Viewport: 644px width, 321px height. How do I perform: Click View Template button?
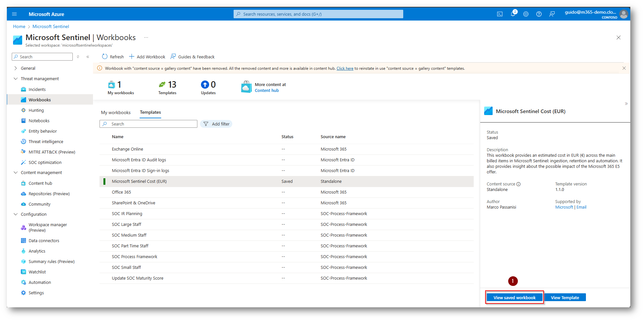pos(565,298)
